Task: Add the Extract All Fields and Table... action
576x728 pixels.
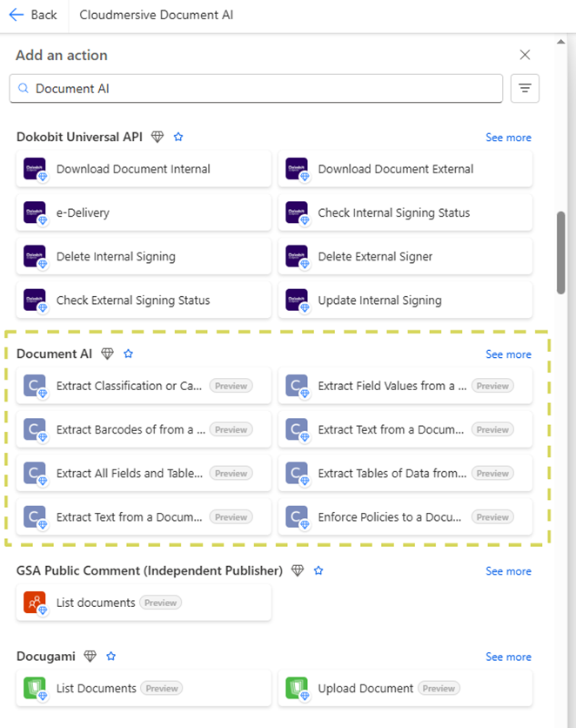Action: coord(144,473)
